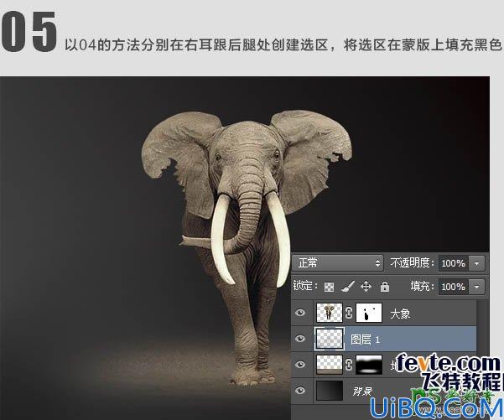Screen dimensions: 504x420
Task: Click the 图层 1 layer name
Action: 365,340
